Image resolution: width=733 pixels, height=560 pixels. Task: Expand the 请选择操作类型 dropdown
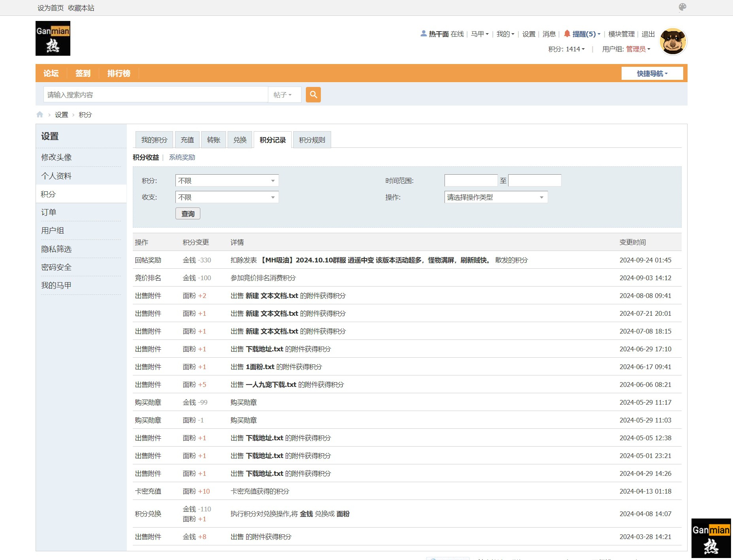496,197
